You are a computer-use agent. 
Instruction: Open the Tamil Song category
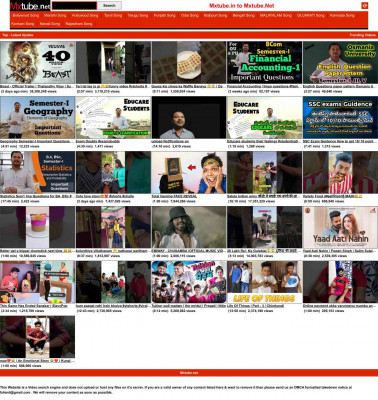pos(113,15)
